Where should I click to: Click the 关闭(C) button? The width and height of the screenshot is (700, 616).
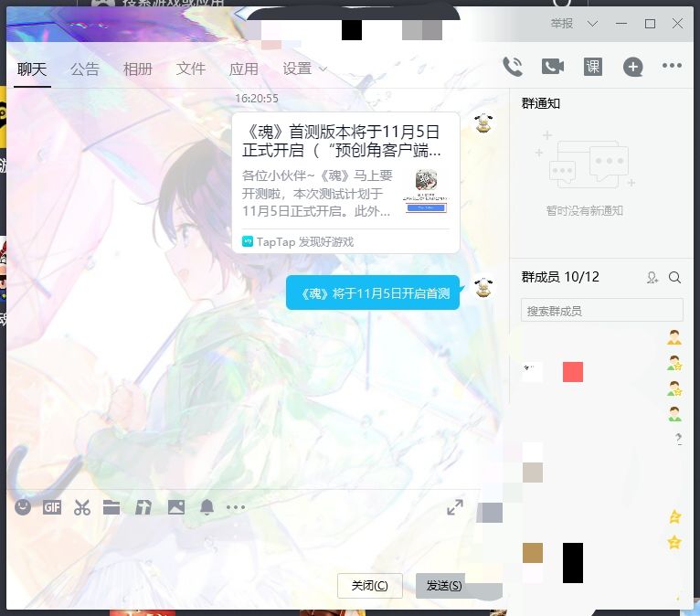(x=369, y=585)
